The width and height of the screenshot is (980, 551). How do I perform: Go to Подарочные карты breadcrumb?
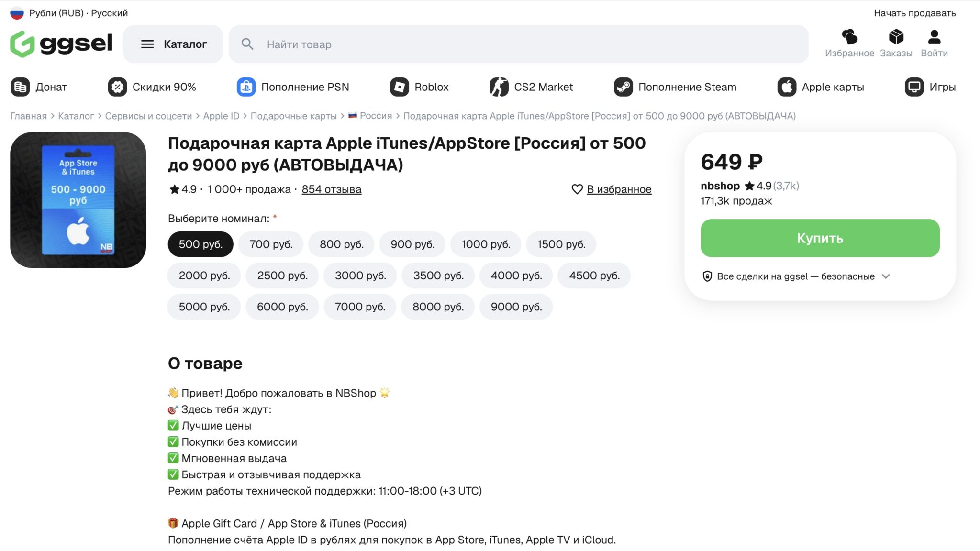294,116
